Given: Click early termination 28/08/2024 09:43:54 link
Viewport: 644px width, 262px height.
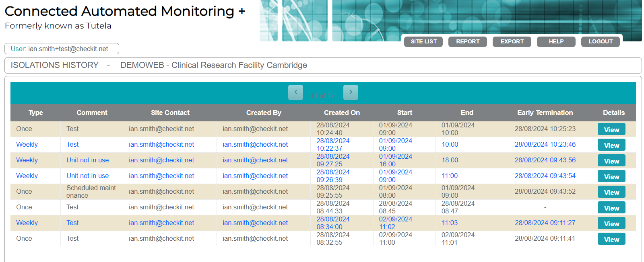Looking at the screenshot, I should (x=545, y=176).
